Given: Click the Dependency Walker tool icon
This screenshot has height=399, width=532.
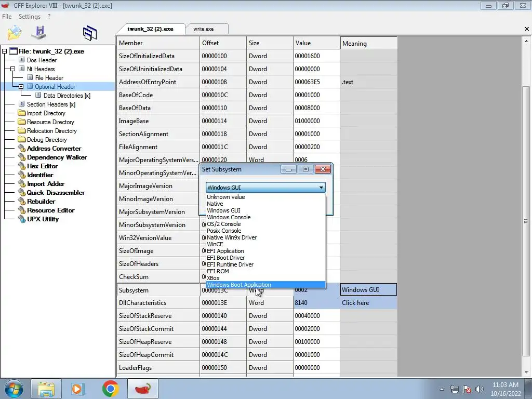Looking at the screenshot, I should coord(22,157).
